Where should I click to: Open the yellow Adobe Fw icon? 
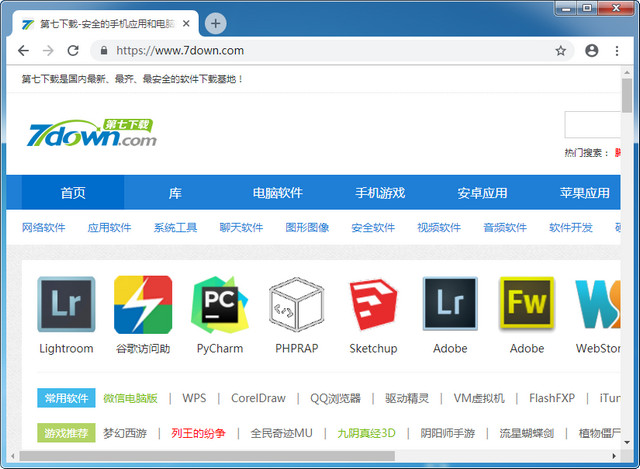527,303
